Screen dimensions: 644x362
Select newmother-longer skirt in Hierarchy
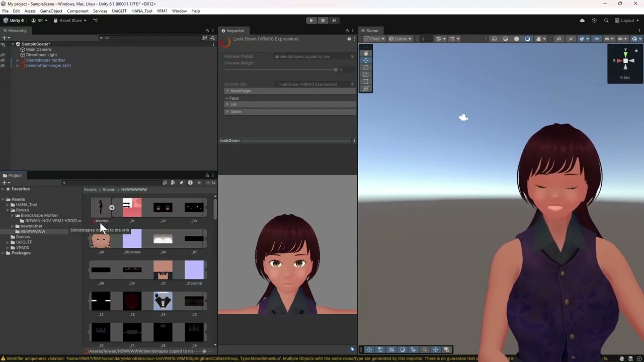[x=48, y=65]
